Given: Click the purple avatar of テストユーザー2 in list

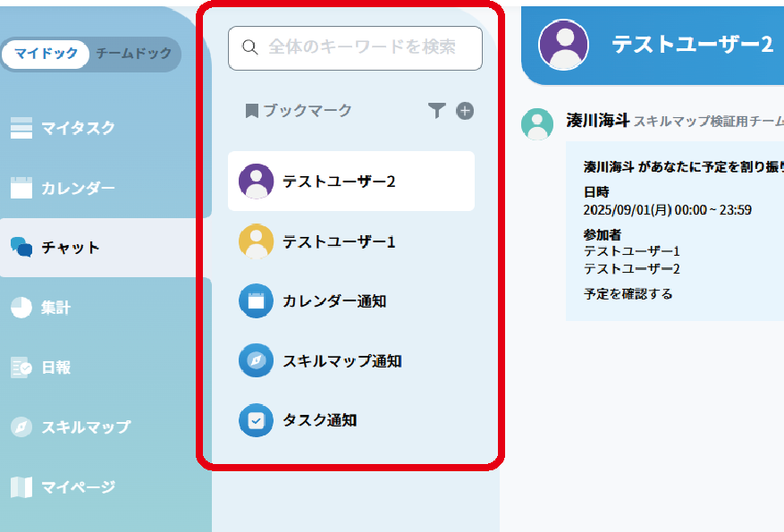Looking at the screenshot, I should [256, 181].
